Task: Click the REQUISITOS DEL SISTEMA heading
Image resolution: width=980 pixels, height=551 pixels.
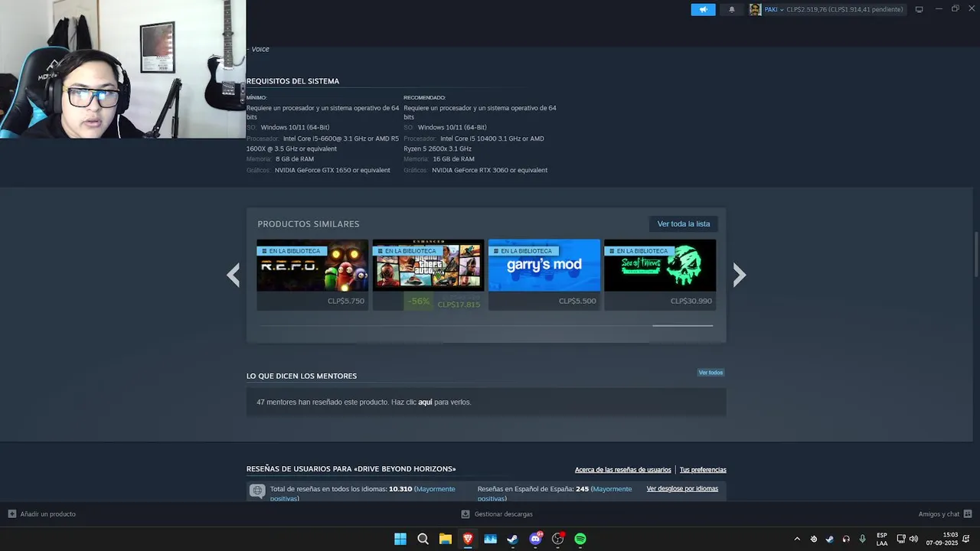Action: click(292, 81)
